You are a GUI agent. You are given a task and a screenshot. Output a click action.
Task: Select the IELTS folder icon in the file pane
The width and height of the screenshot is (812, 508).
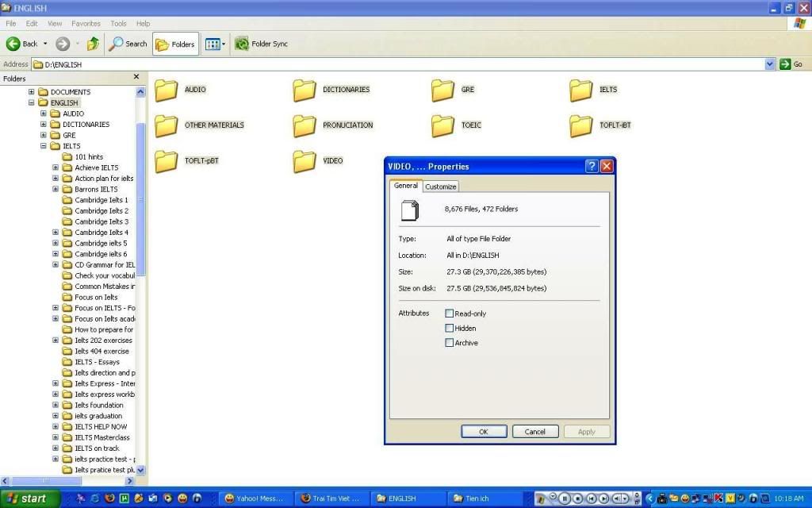point(581,90)
